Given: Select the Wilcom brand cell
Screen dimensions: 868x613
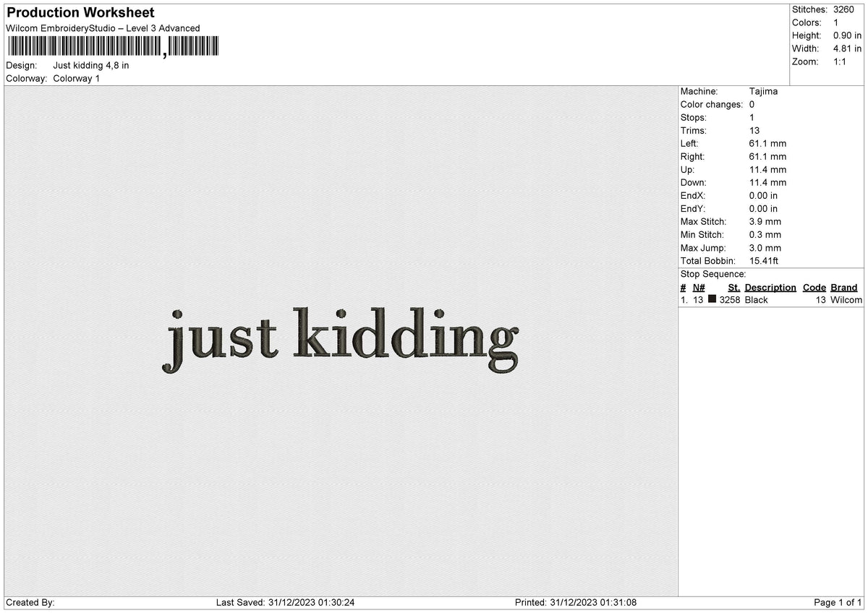Looking at the screenshot, I should [x=846, y=299].
